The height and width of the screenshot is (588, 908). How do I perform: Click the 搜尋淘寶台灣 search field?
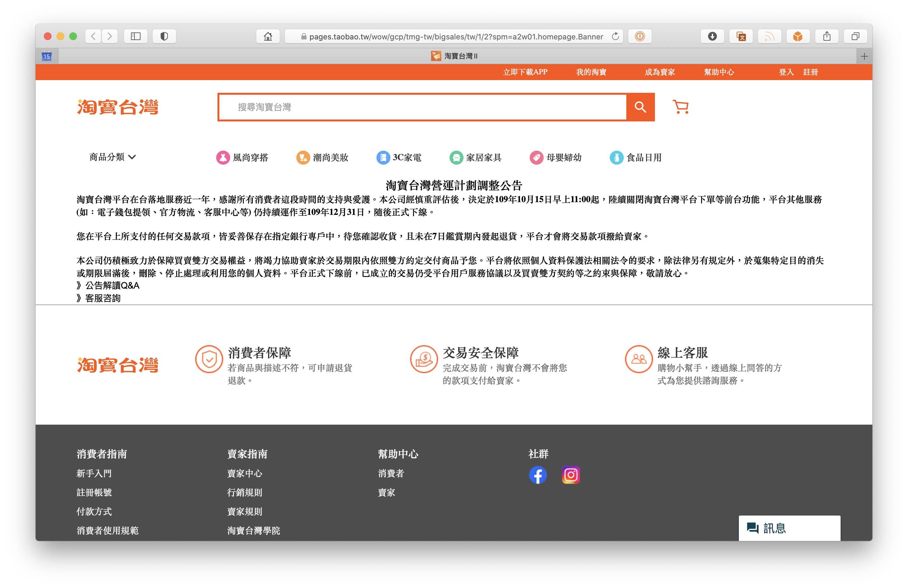(x=420, y=107)
